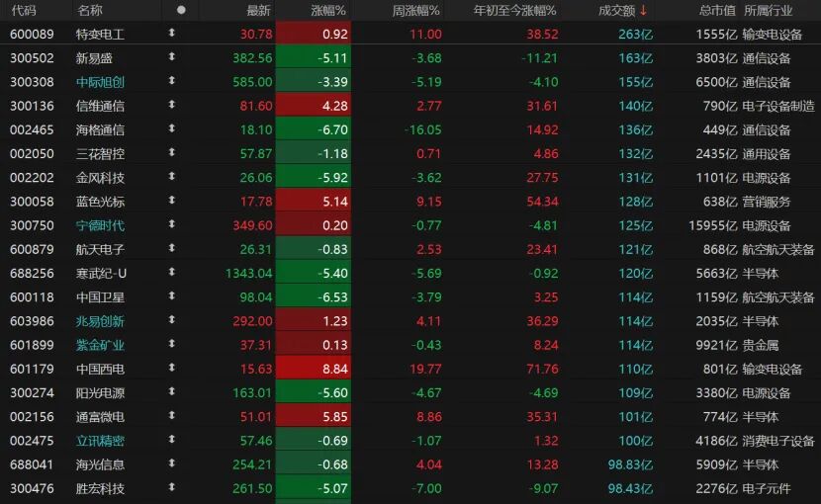The width and height of the screenshot is (821, 504).
Task: Click 中国西电 year-to-date value 71.76
Action: pyautogui.click(x=542, y=369)
